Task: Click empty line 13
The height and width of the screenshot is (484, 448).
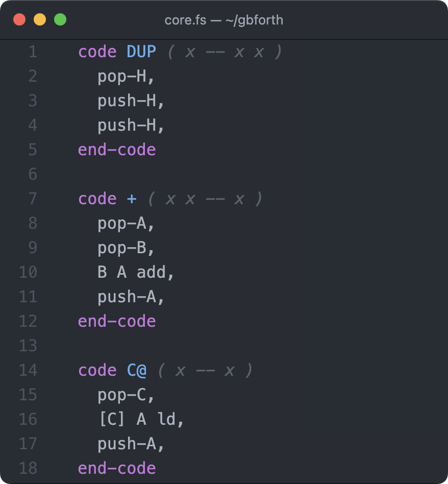Action: 204,346
